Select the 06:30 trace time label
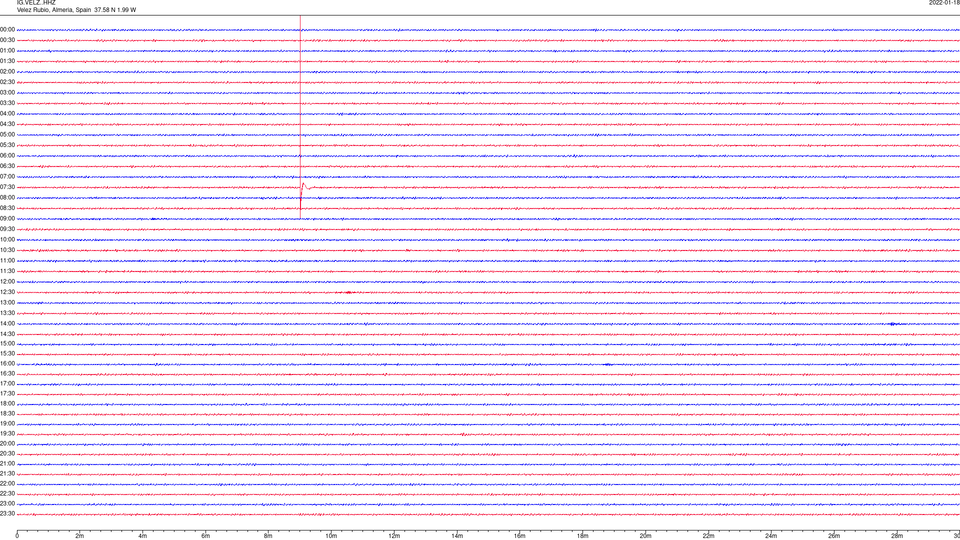This screenshot has height=540, width=960. (7, 167)
